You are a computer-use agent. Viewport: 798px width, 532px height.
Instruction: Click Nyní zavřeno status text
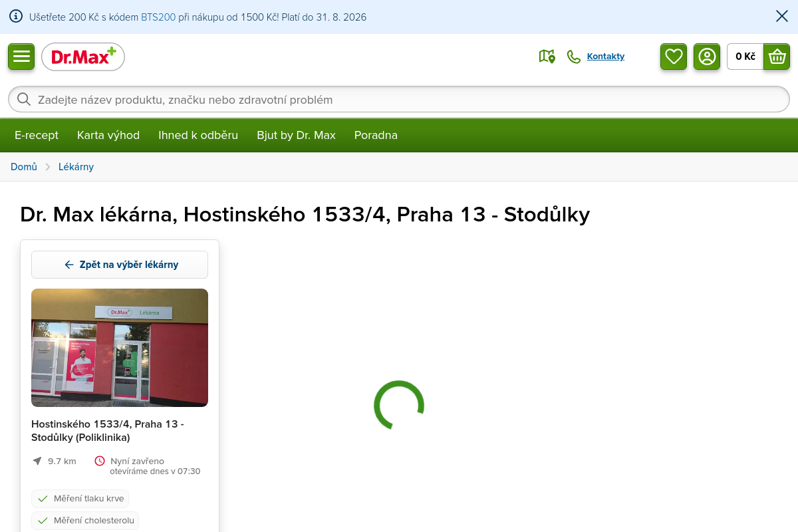[137, 461]
